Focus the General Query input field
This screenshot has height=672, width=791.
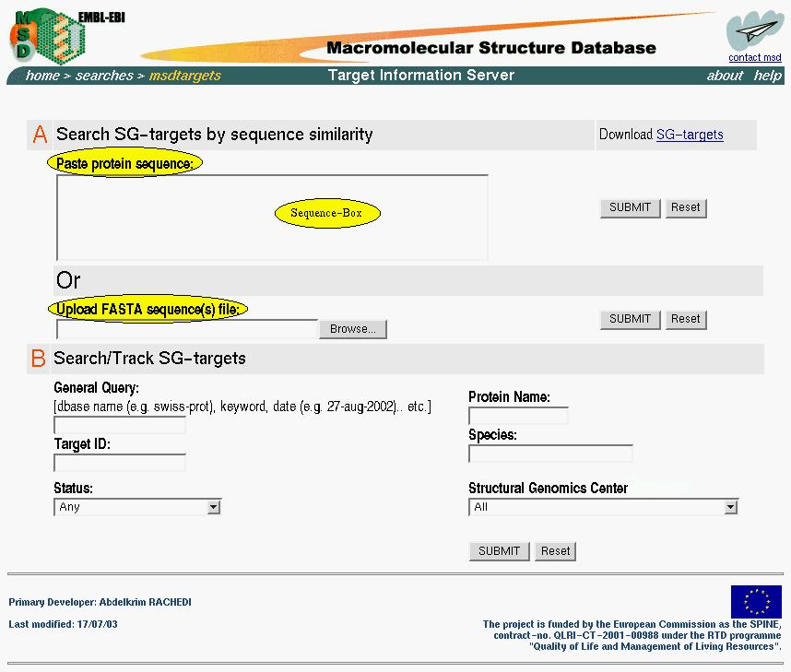tap(120, 425)
